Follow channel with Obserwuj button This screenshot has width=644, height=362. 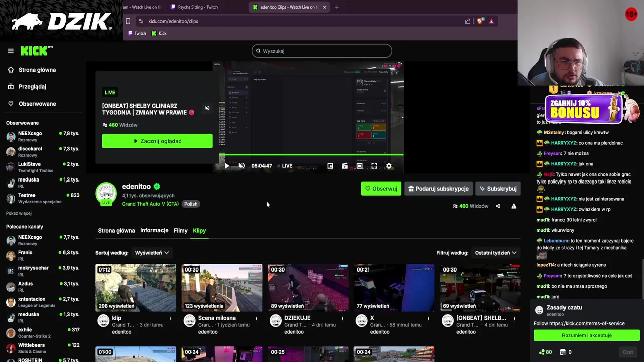point(381,189)
